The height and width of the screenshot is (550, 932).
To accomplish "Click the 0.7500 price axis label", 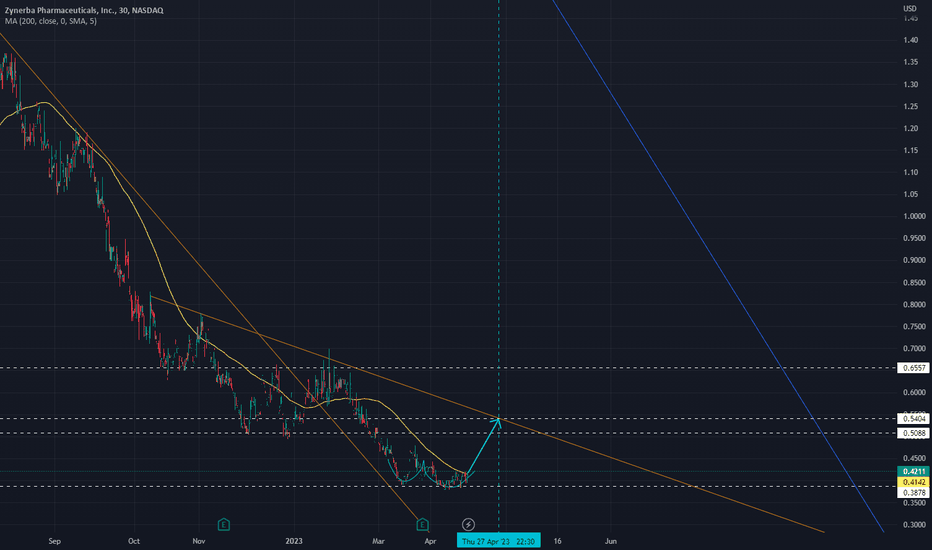I will click(x=914, y=327).
